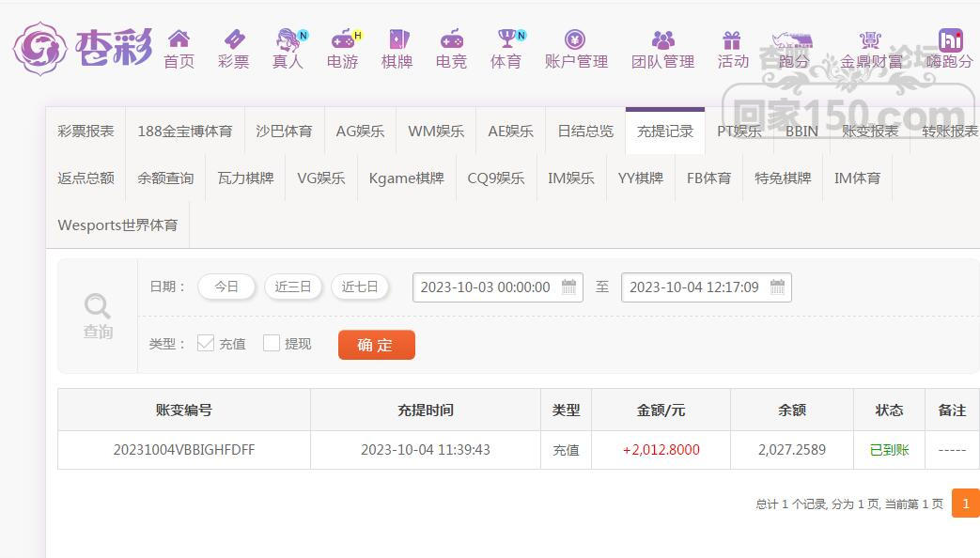Click the 账户管理 yen coin icon
Viewport: 980px width, 558px height.
click(x=575, y=39)
